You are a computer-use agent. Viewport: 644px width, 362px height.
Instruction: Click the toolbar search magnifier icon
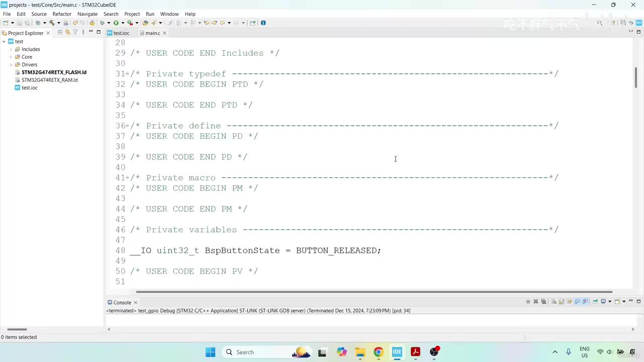(x=600, y=23)
